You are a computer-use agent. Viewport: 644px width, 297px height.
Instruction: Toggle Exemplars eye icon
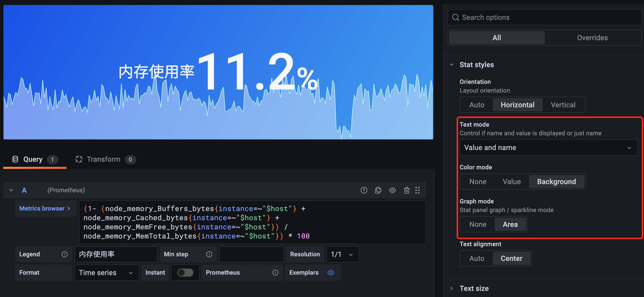(x=331, y=273)
